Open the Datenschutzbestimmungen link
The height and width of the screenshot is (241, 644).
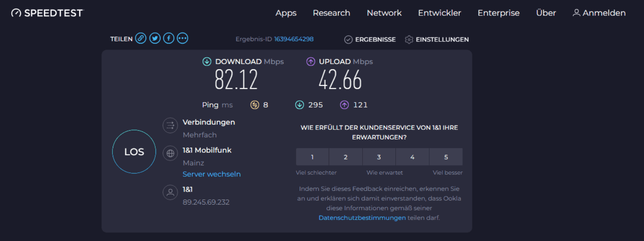tap(362, 218)
